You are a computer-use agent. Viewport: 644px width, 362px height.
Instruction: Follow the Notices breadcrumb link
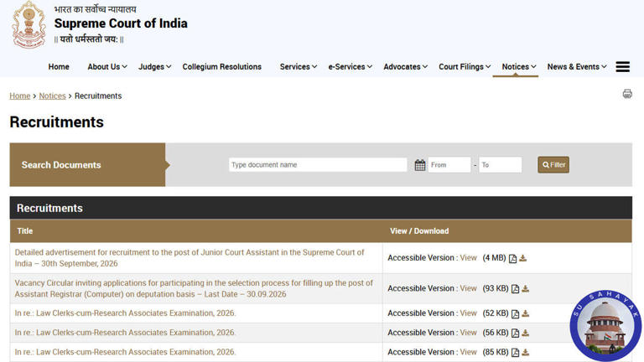[x=52, y=96]
